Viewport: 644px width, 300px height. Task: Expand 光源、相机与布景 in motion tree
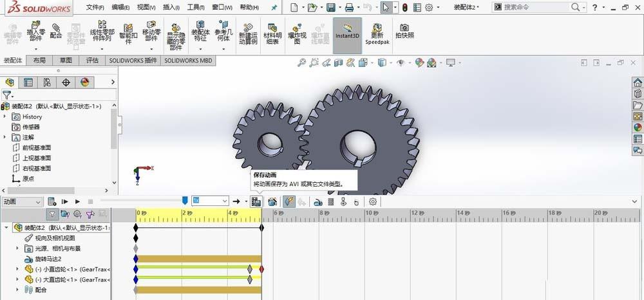pos(17,248)
